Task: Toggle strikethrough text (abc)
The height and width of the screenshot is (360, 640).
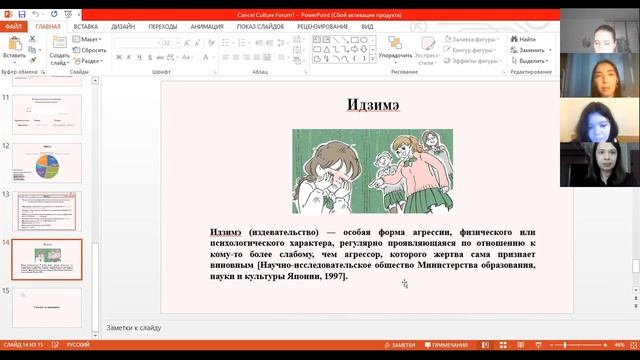Action: [160, 58]
